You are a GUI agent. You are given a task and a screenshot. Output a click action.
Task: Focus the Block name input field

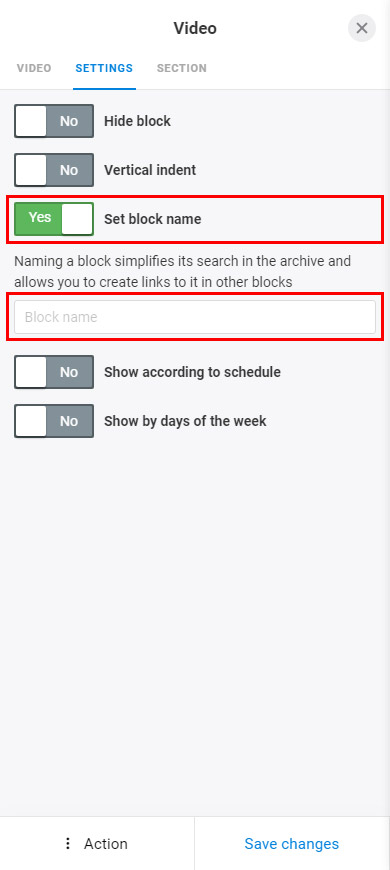point(195,317)
